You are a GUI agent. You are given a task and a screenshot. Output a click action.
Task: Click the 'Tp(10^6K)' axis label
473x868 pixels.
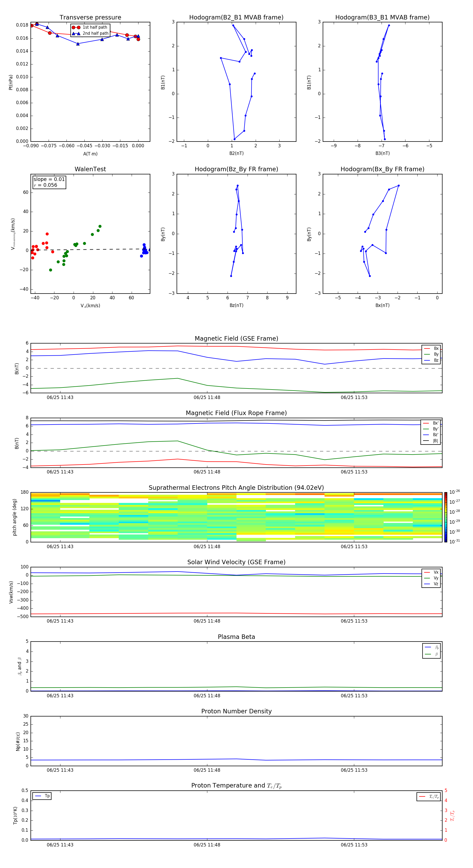click(15, 815)
